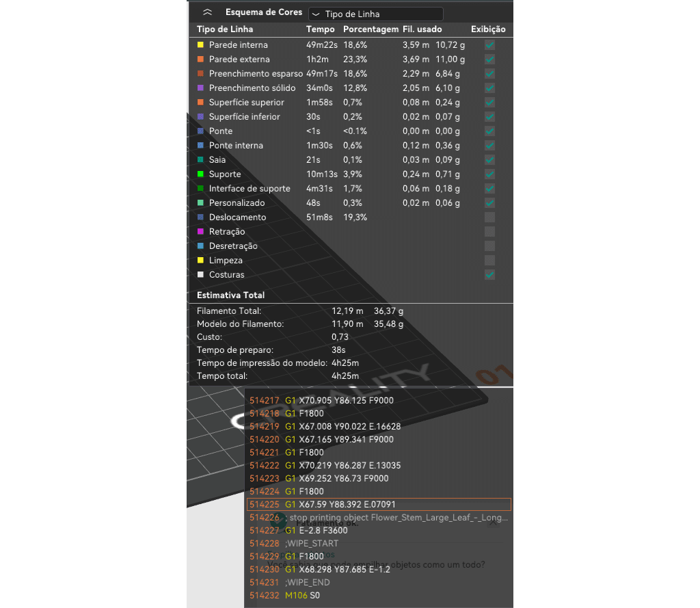Image resolution: width=700 pixels, height=608 pixels.
Task: Click the Superfície superior color swatch
Action: [200, 103]
